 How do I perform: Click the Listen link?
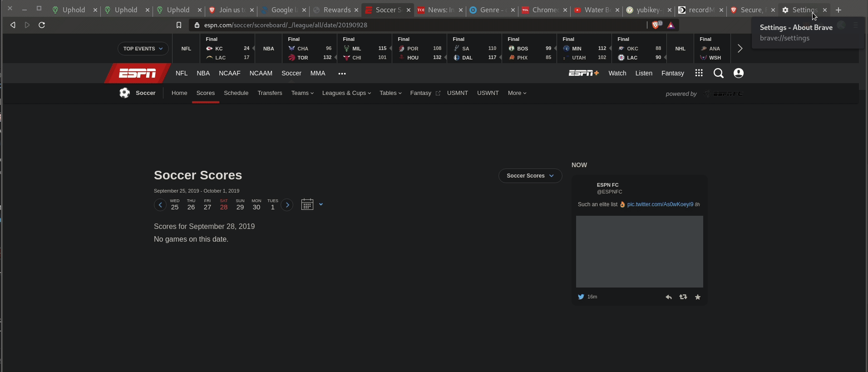click(644, 73)
